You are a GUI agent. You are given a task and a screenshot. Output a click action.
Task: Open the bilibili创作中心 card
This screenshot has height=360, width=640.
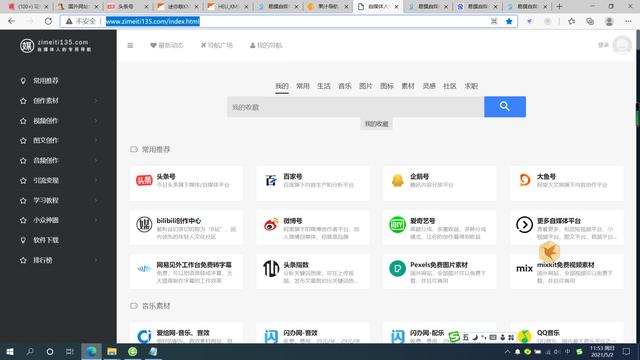(186, 227)
